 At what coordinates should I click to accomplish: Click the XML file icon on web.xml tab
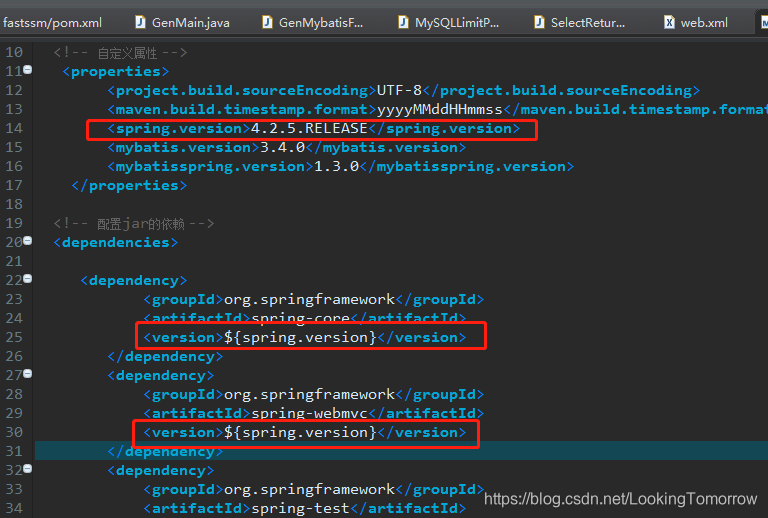pos(669,22)
